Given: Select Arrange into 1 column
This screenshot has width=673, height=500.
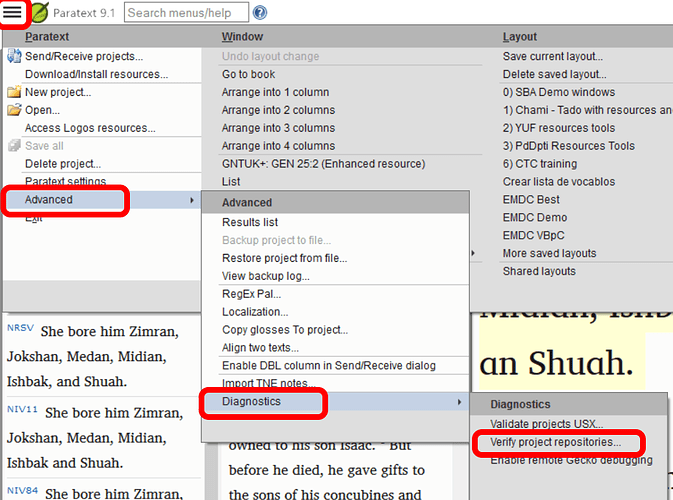Looking at the screenshot, I should pos(276,92).
